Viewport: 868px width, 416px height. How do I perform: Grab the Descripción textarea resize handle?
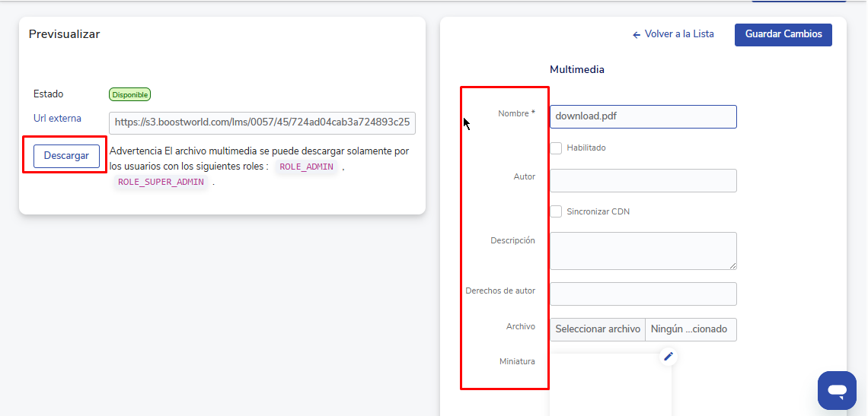pos(732,265)
